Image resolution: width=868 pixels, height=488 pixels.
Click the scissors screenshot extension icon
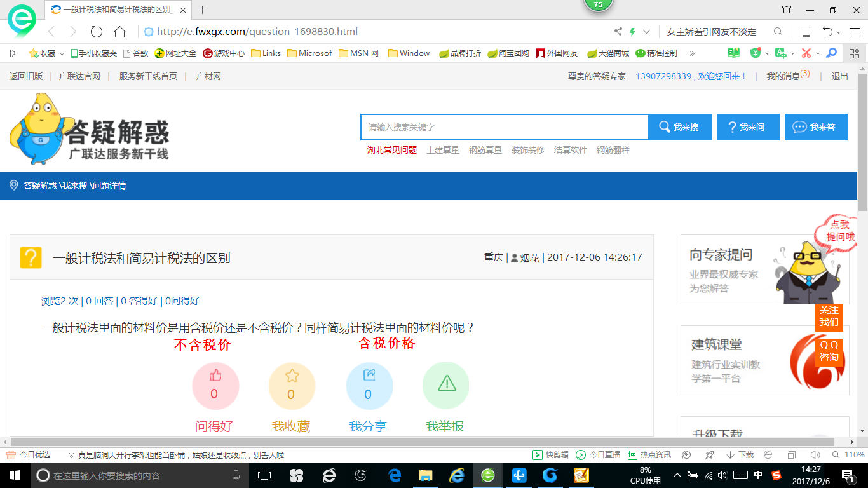(x=806, y=53)
